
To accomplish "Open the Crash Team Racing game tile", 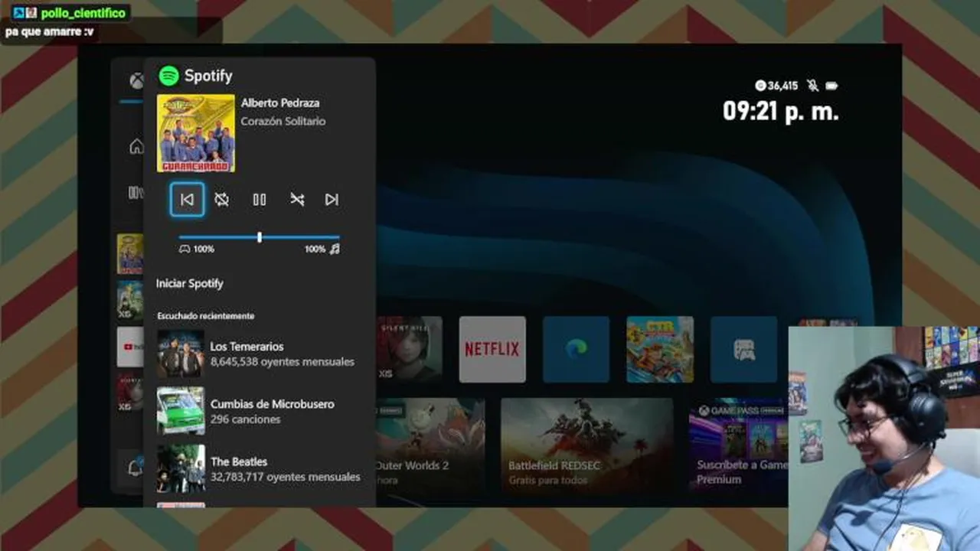I will coord(660,349).
